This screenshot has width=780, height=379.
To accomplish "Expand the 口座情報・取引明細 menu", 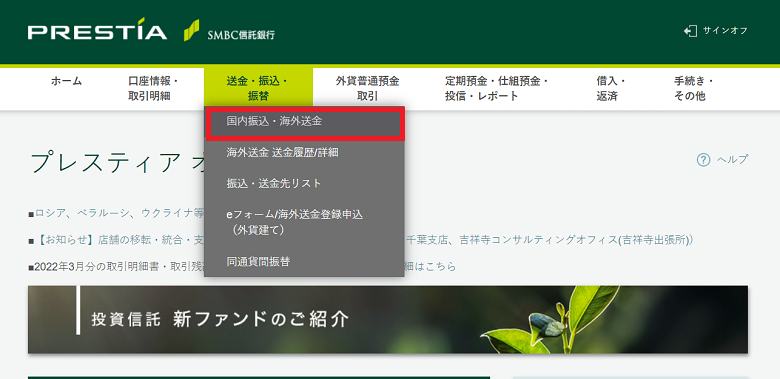I will pos(153,89).
